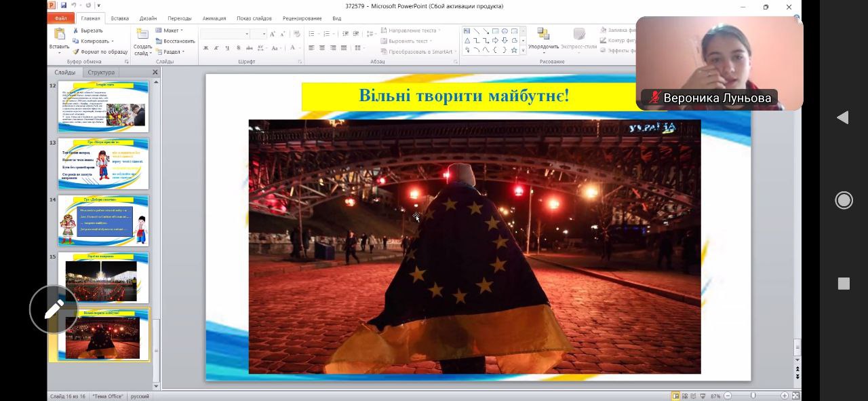Viewport: 868px width, 401px height.
Task: Click the Format Painter (Формат по образцу) brush
Action: coord(75,52)
